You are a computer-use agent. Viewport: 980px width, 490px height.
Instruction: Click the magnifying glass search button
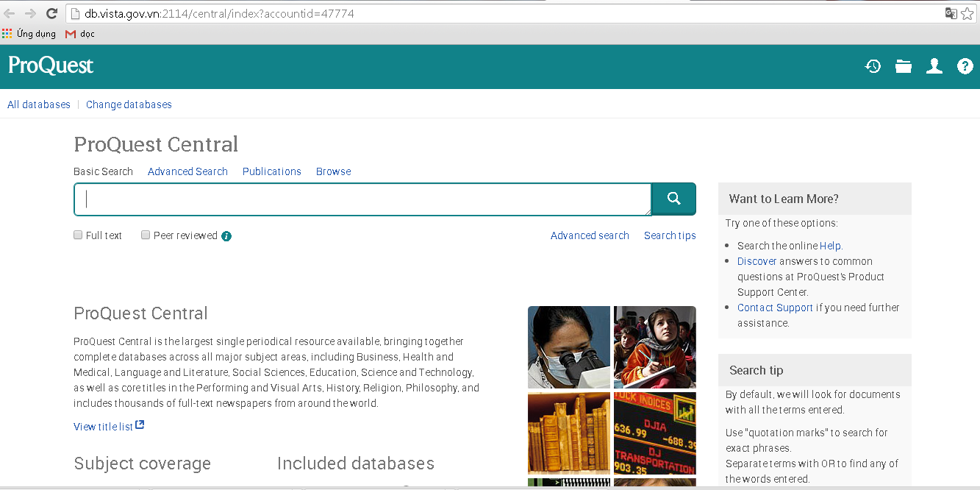point(673,199)
